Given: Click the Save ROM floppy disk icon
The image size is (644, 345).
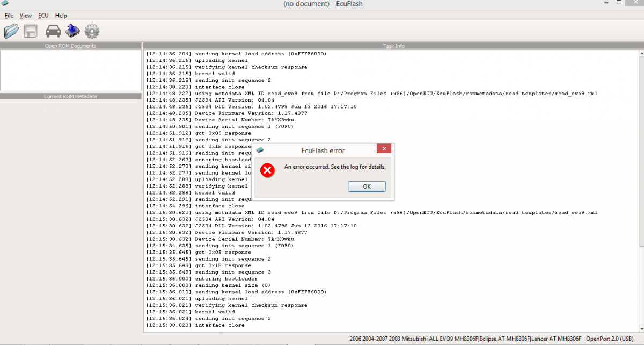Looking at the screenshot, I should 30,31.
